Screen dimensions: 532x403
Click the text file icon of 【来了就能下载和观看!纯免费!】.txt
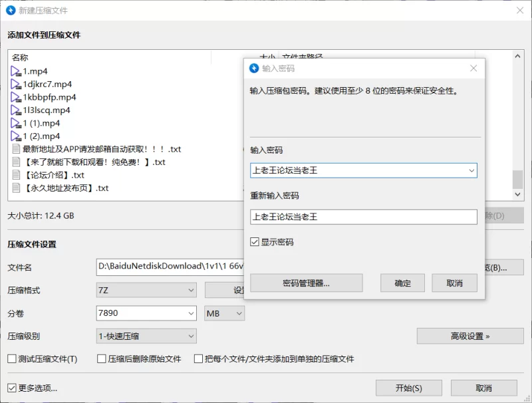point(16,162)
